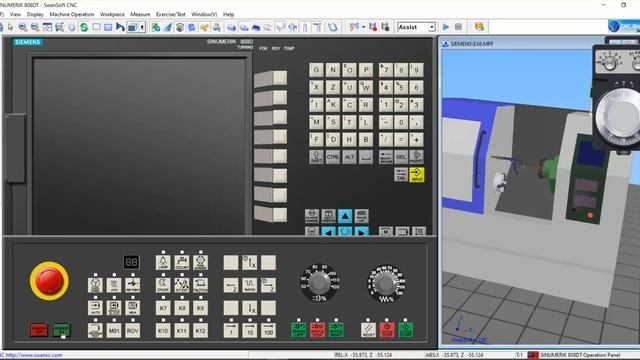Select the increment 1 key
The height and width of the screenshot is (360, 640).
231,330
